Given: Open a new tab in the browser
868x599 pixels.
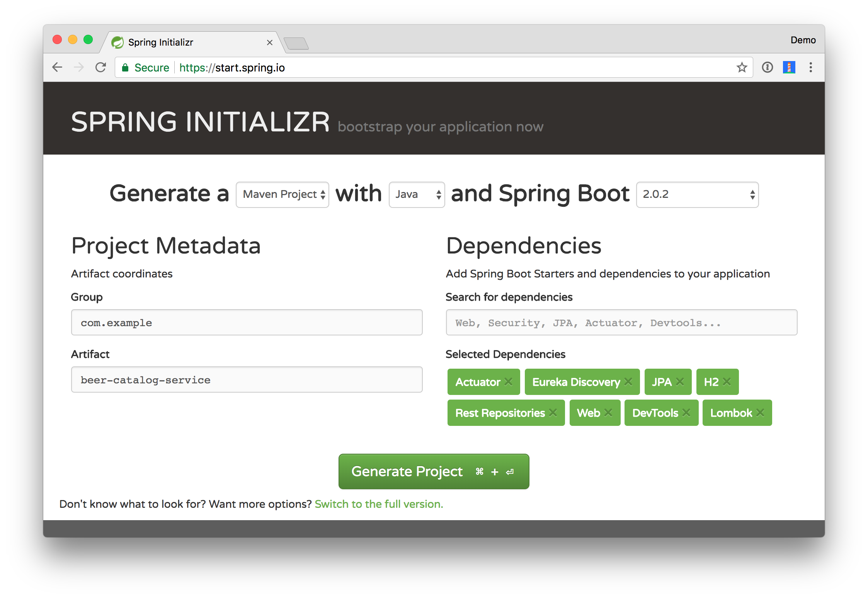Looking at the screenshot, I should tap(296, 43).
